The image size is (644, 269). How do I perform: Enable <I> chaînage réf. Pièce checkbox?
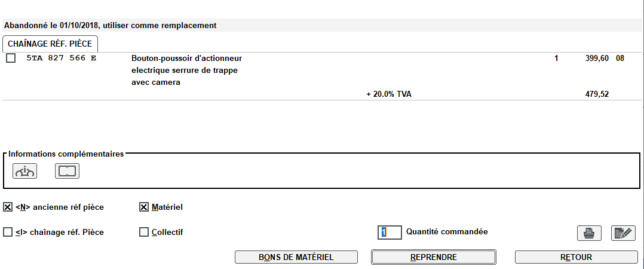coord(8,232)
